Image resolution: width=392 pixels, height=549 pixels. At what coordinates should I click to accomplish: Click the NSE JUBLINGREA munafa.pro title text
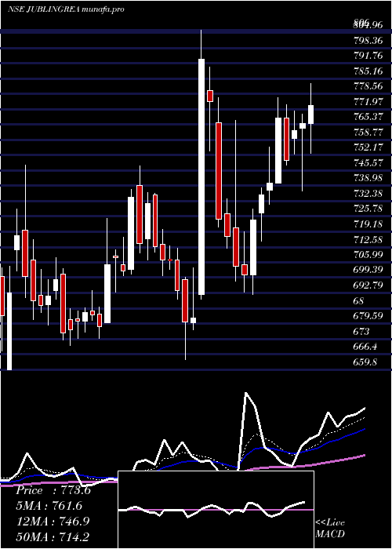click(x=66, y=9)
